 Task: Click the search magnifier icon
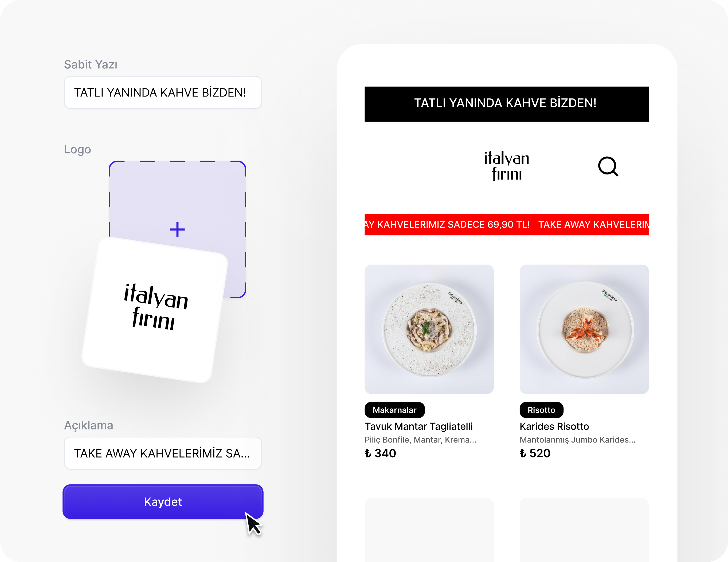click(608, 166)
